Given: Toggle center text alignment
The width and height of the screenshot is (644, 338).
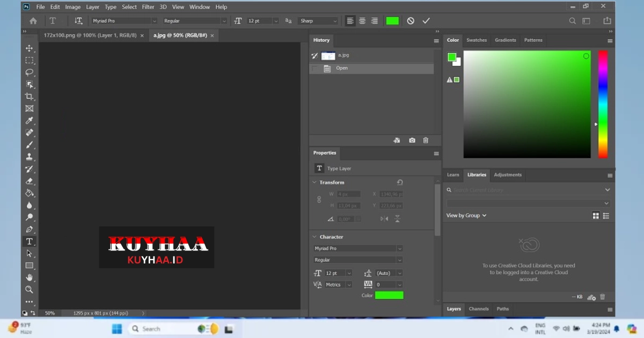Looking at the screenshot, I should pyautogui.click(x=362, y=20).
